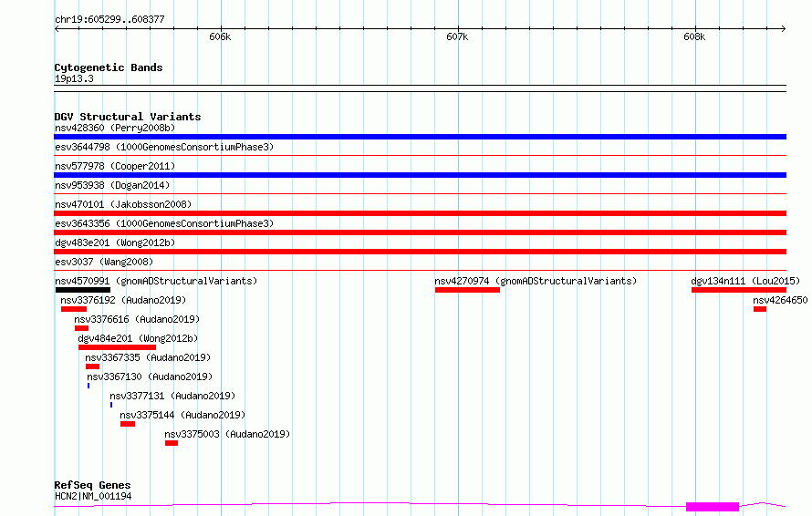Screen dimensions: 812x516
Task: Click nsv4570991 (gnomADStructuralVariants) label
Action: click(x=156, y=281)
